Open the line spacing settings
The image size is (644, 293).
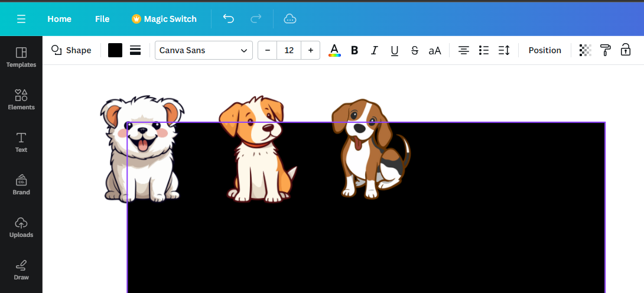(x=504, y=50)
